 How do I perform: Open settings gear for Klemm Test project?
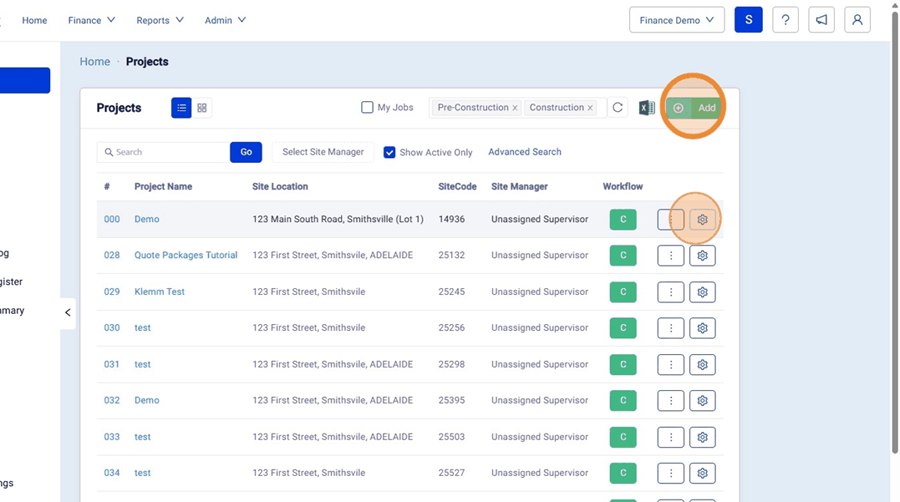coord(703,292)
